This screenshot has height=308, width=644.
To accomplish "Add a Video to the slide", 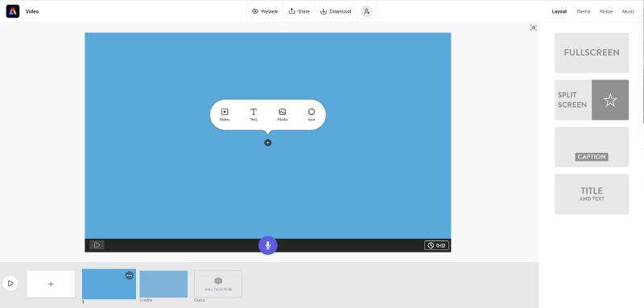I will 225,114.
